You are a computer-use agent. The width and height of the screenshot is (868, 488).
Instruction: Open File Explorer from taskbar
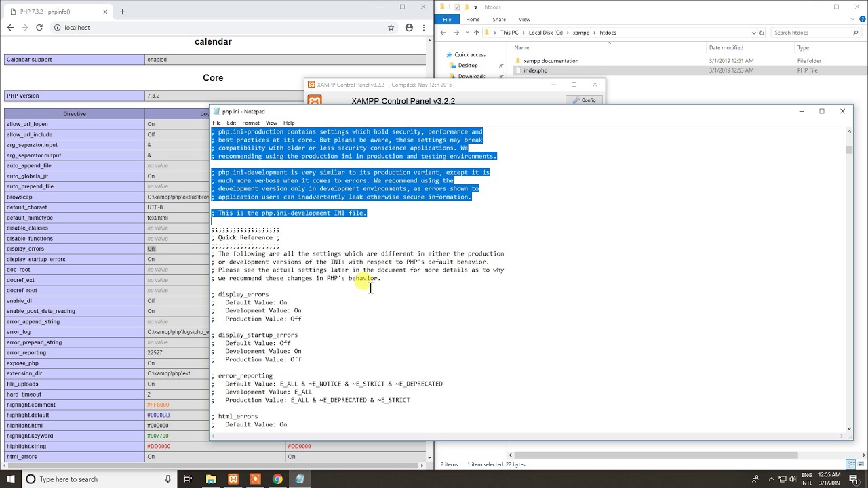point(211,479)
